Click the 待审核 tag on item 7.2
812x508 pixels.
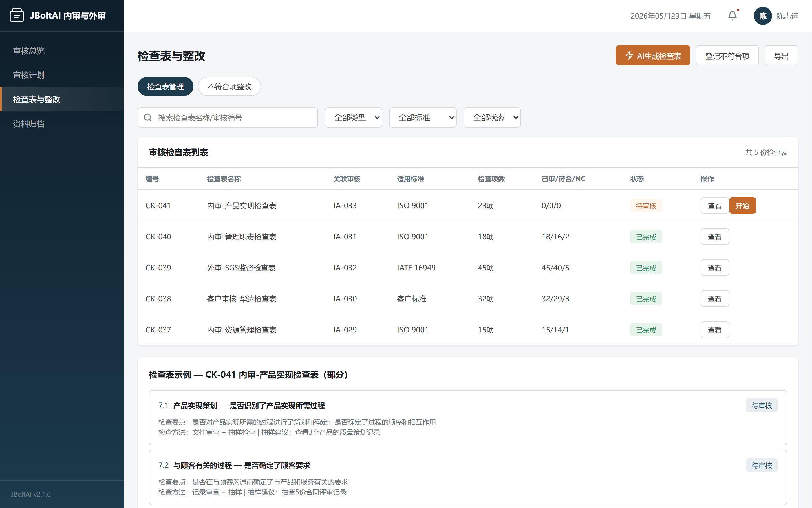[x=762, y=465]
